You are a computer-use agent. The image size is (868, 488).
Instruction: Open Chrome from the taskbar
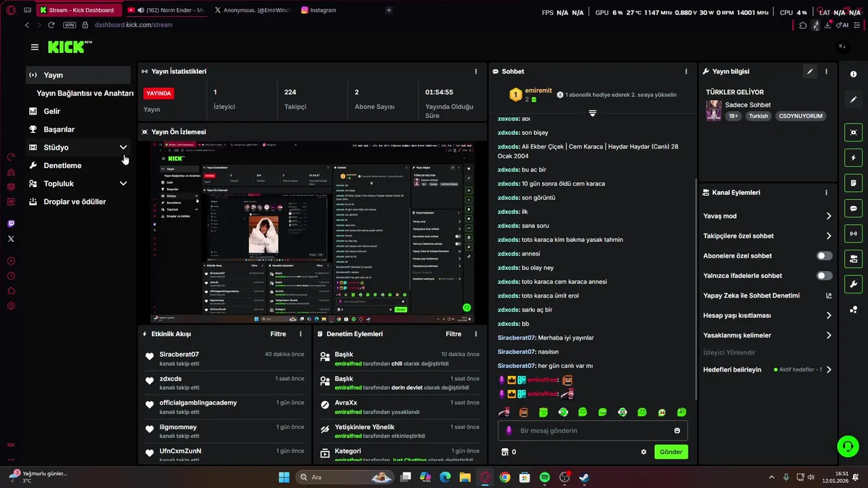[505, 477]
